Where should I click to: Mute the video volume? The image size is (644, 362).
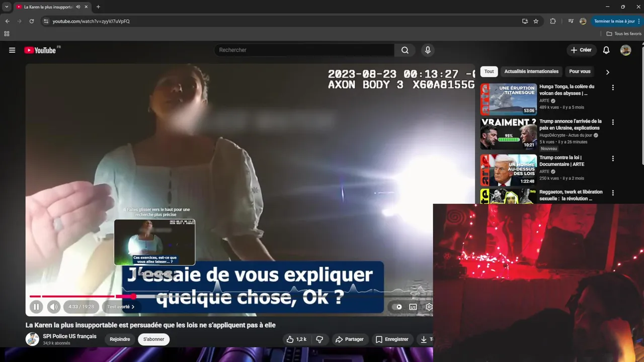tap(54, 307)
